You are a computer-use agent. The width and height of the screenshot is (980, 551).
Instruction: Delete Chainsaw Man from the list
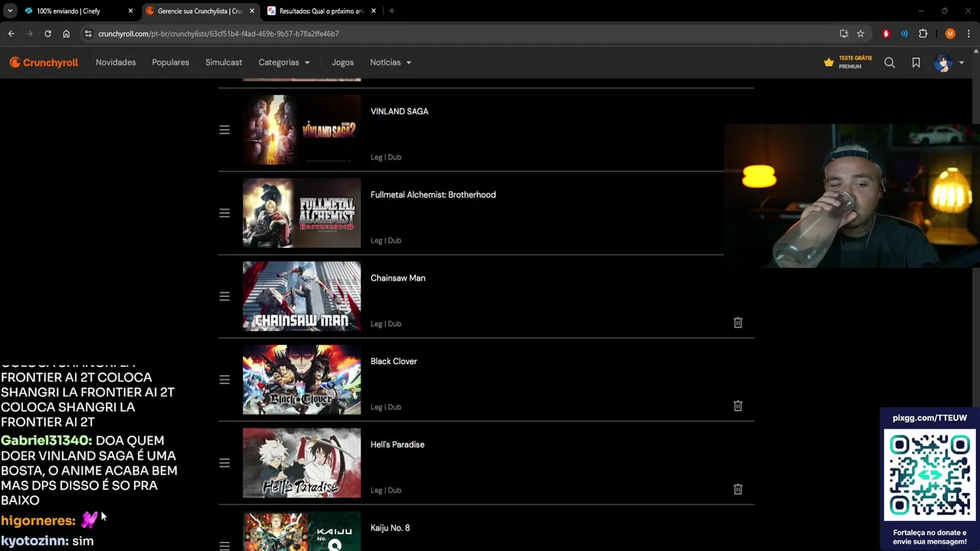[x=738, y=323]
